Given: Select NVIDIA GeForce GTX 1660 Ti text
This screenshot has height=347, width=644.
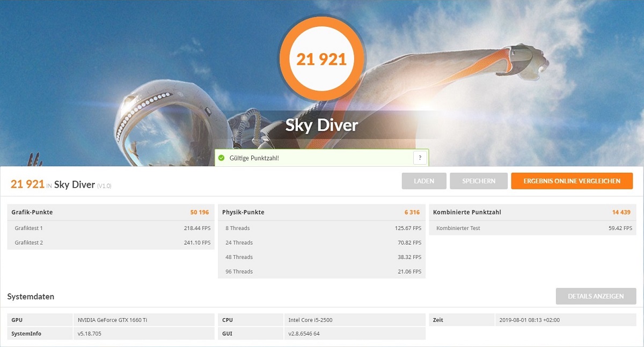Looking at the screenshot, I should point(113,320).
